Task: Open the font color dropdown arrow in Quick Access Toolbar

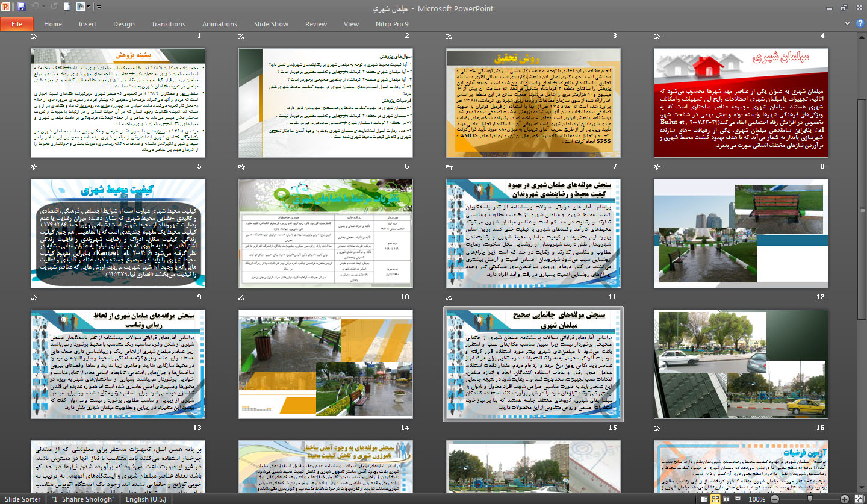Action: click(89, 7)
